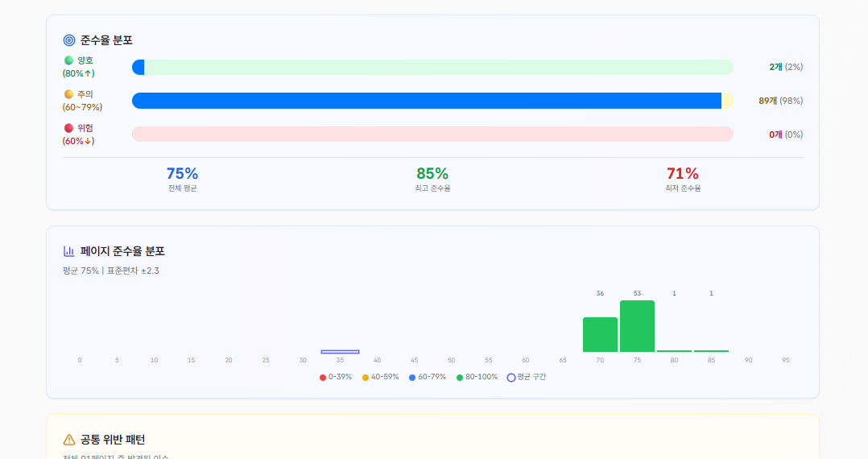Click the axis label 70

pyautogui.click(x=600, y=361)
